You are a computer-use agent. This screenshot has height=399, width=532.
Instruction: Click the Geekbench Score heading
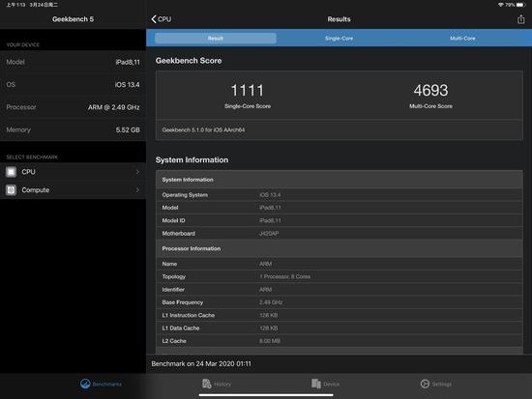pyautogui.click(x=189, y=61)
